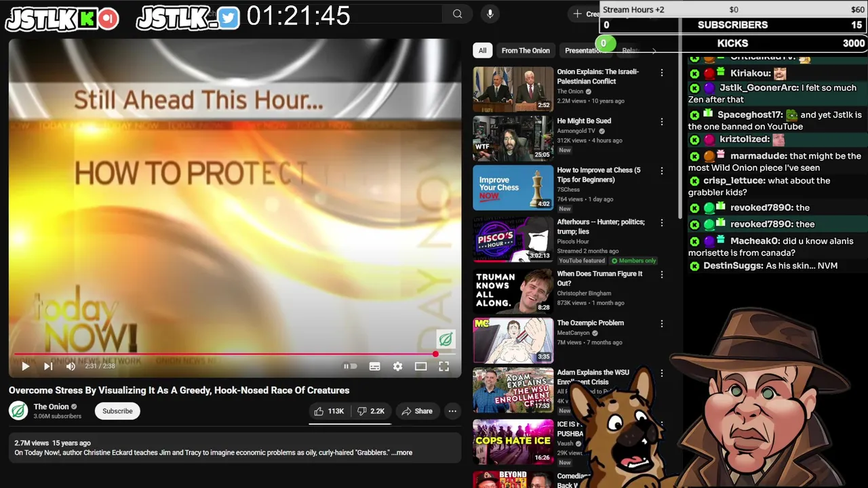Screen dimensions: 868x488
Task: Click KICKS goal bar
Action: point(733,43)
